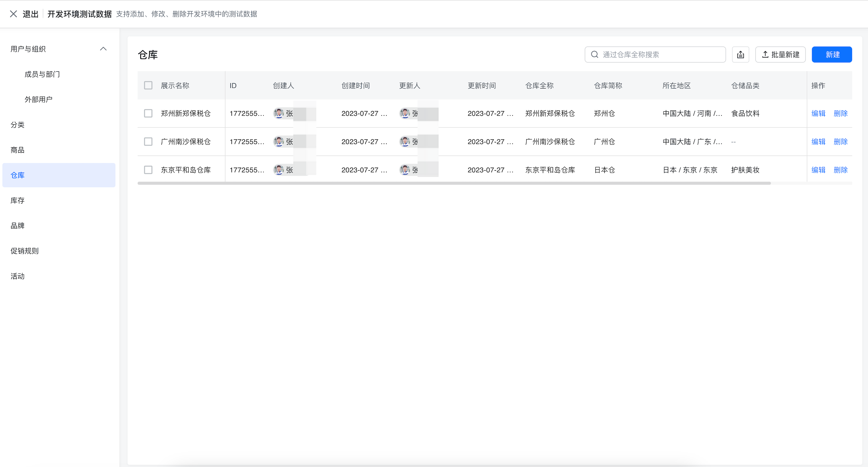Click the export icon button
Viewport: 868px width, 467px height.
pyautogui.click(x=740, y=55)
